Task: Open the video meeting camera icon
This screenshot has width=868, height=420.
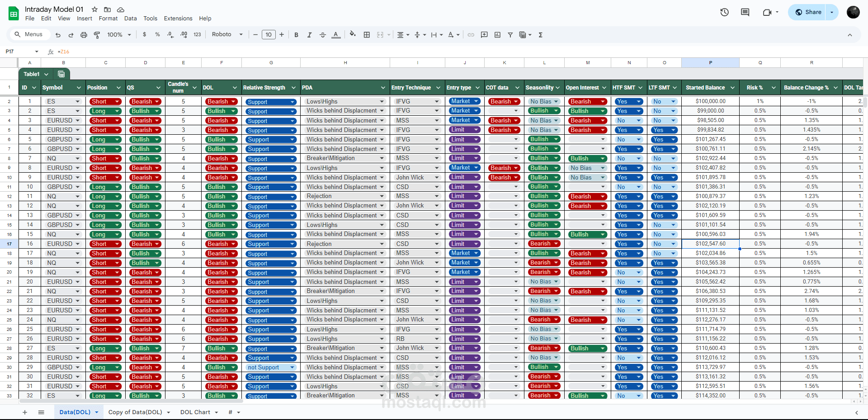Action: (767, 12)
